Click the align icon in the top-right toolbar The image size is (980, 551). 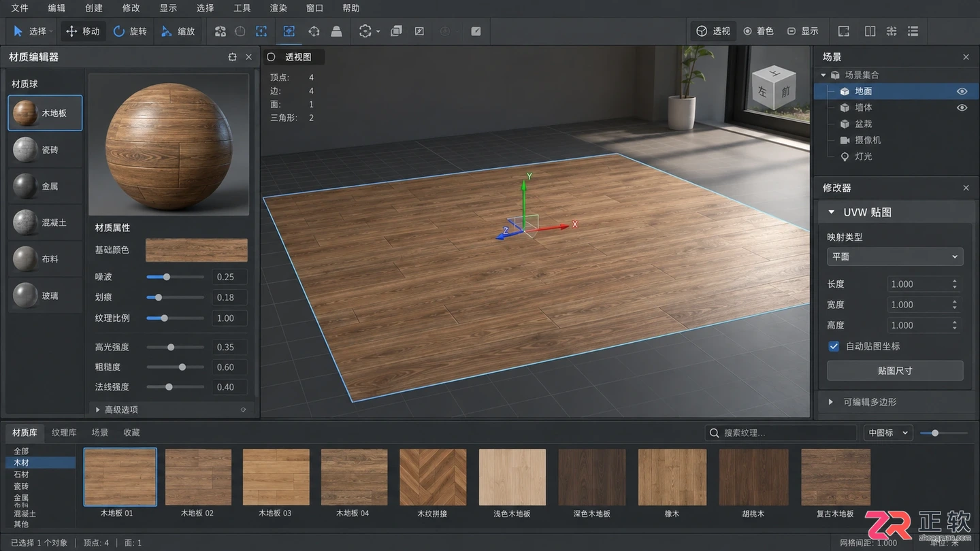892,31
